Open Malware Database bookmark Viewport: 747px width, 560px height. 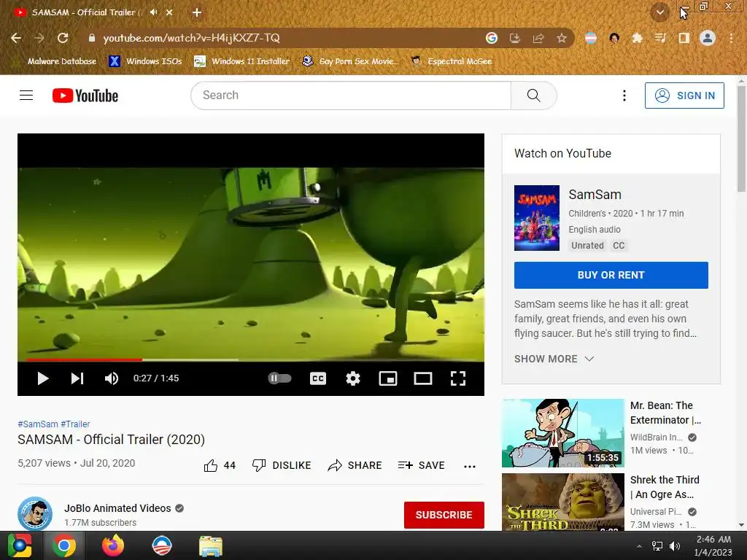(56, 61)
